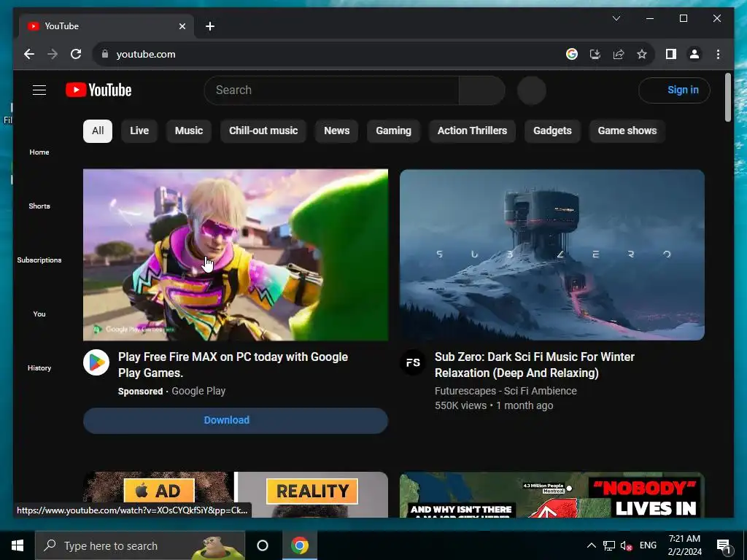Open the Free Fire MAX ad thumbnail
This screenshot has width=747, height=560.
(x=236, y=254)
